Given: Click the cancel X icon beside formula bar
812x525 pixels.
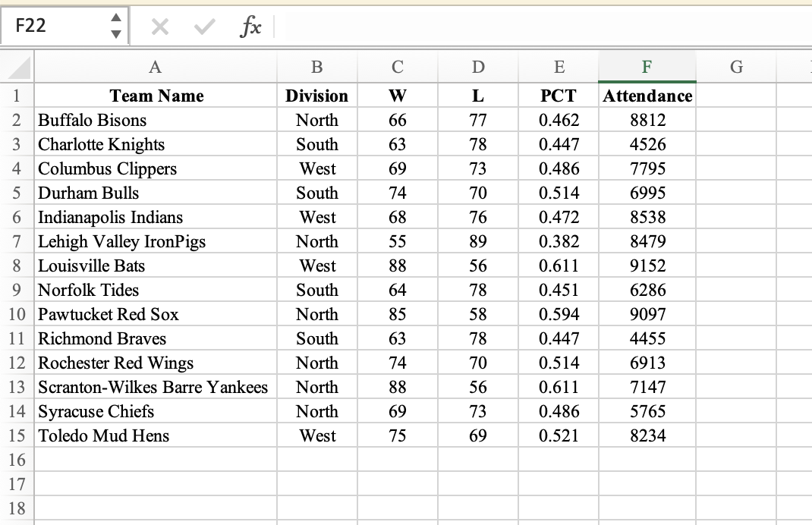Looking at the screenshot, I should click(161, 25).
